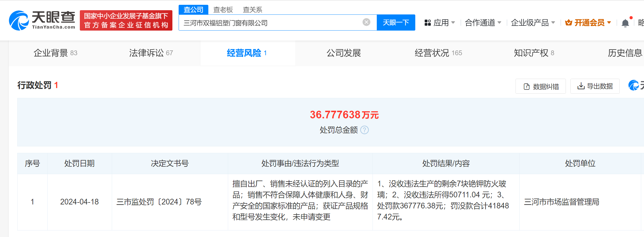Switch to the 查关系 search tab

[252, 10]
